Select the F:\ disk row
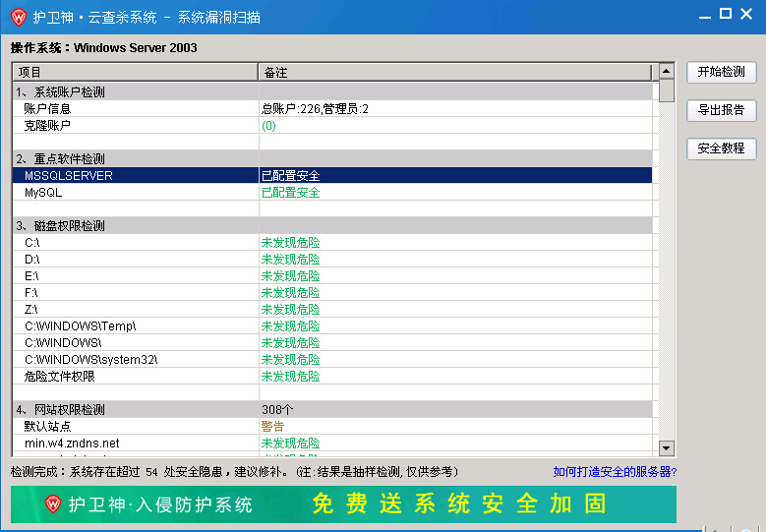The width and height of the screenshot is (766, 532). 332,293
